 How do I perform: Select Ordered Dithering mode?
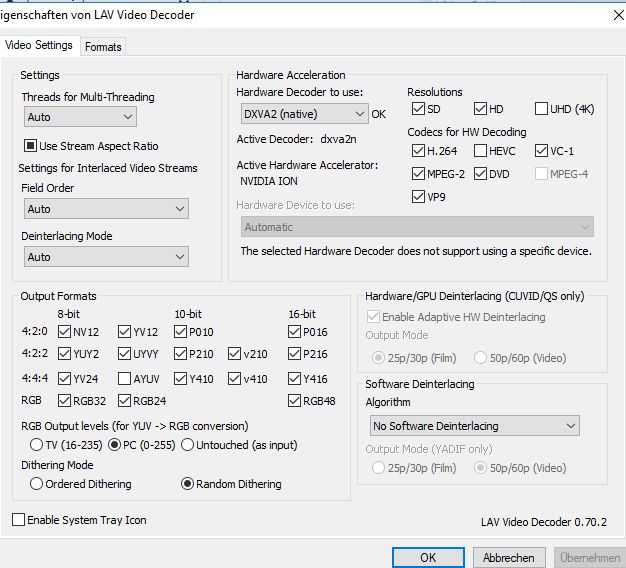(x=37, y=484)
